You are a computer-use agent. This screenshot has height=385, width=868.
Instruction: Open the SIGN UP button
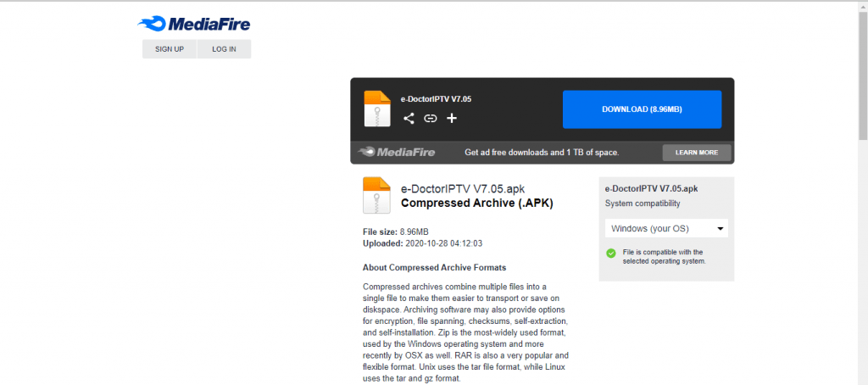coord(170,48)
